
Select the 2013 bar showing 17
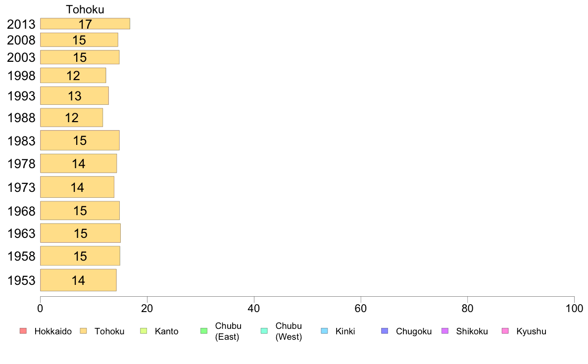[85, 24]
